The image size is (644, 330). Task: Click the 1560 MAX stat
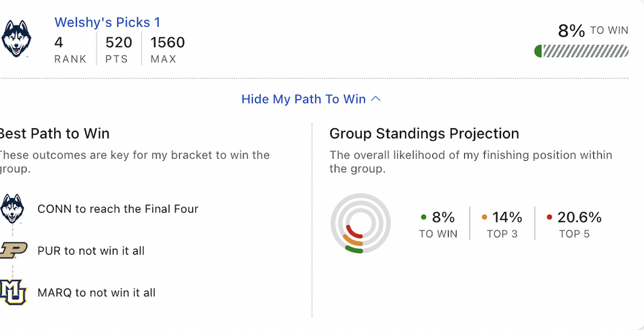(167, 50)
